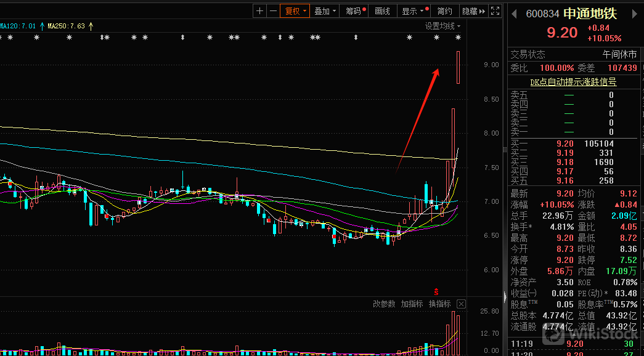644x356 pixels.
Task: Click 换指标 to switch indicator
Action: [x=439, y=304]
